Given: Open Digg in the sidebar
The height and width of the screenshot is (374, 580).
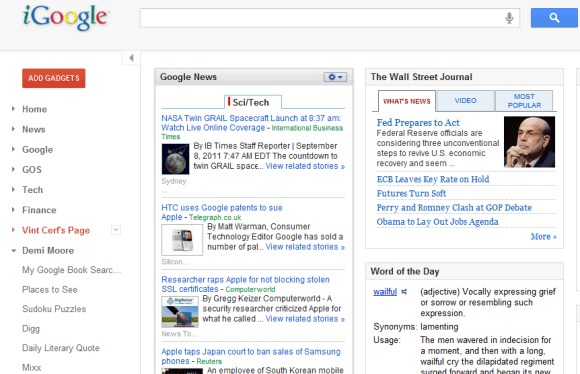Looking at the screenshot, I should (x=31, y=329).
